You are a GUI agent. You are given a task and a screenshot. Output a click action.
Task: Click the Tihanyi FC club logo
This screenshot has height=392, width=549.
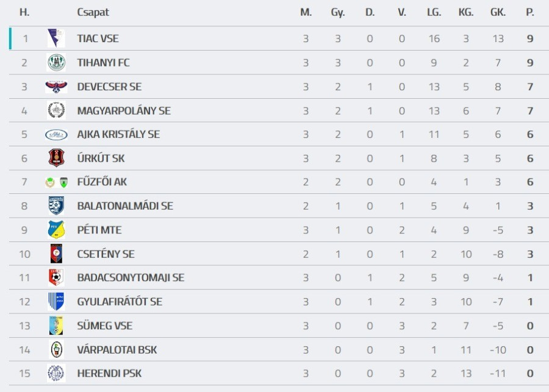point(56,63)
